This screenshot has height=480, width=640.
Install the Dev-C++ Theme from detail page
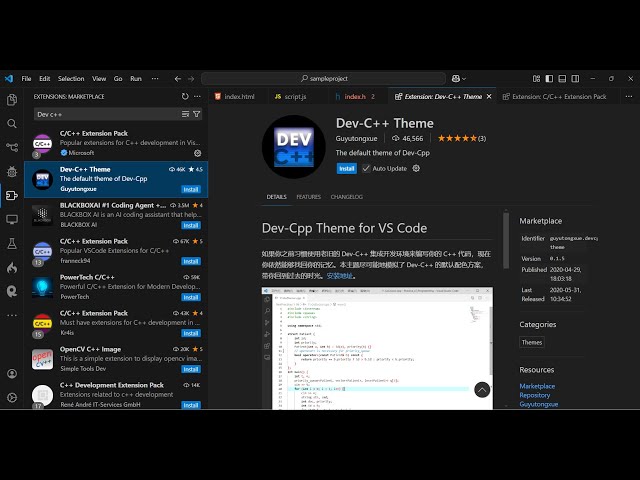pyautogui.click(x=346, y=168)
